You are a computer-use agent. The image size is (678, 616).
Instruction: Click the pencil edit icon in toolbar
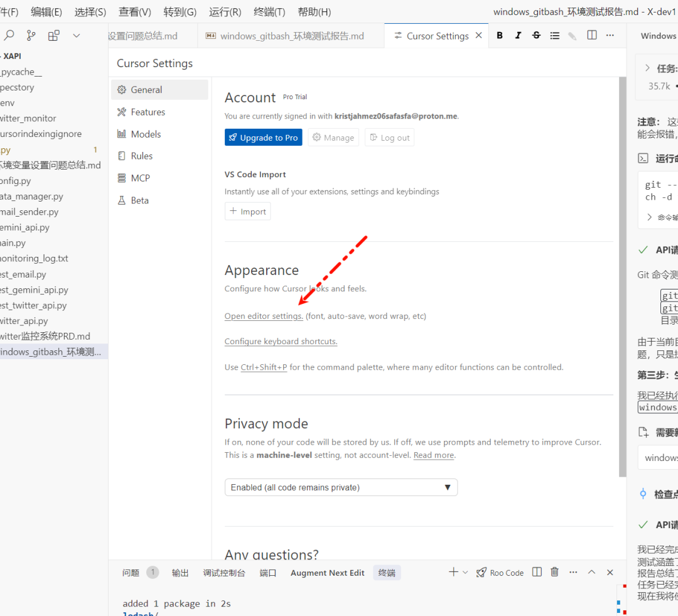[573, 36]
